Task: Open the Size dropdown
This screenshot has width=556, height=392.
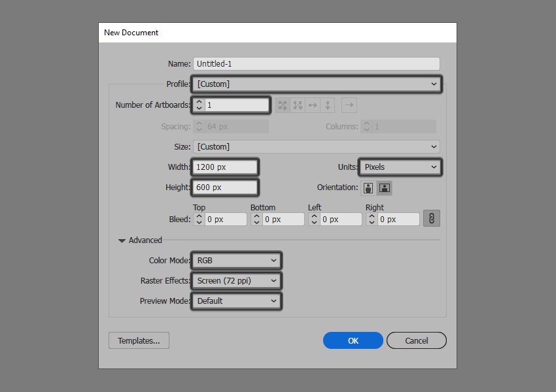Action: coord(317,146)
